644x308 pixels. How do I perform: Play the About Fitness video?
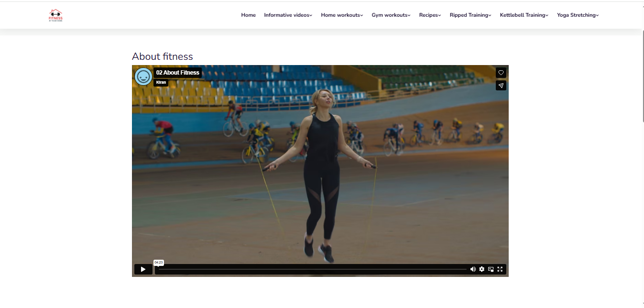tap(143, 269)
